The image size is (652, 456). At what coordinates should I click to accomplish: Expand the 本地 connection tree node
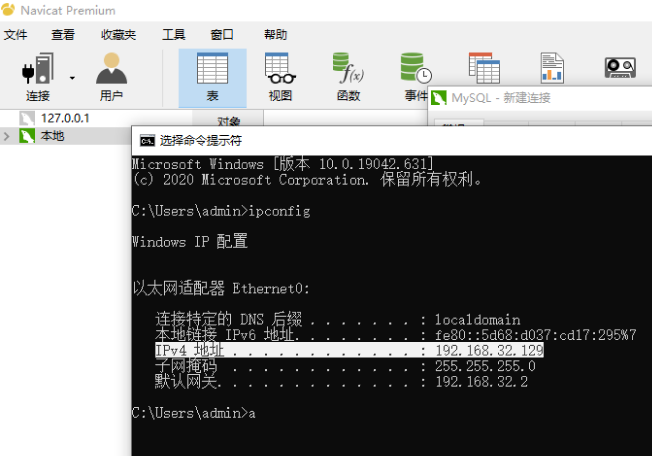pos(6,136)
